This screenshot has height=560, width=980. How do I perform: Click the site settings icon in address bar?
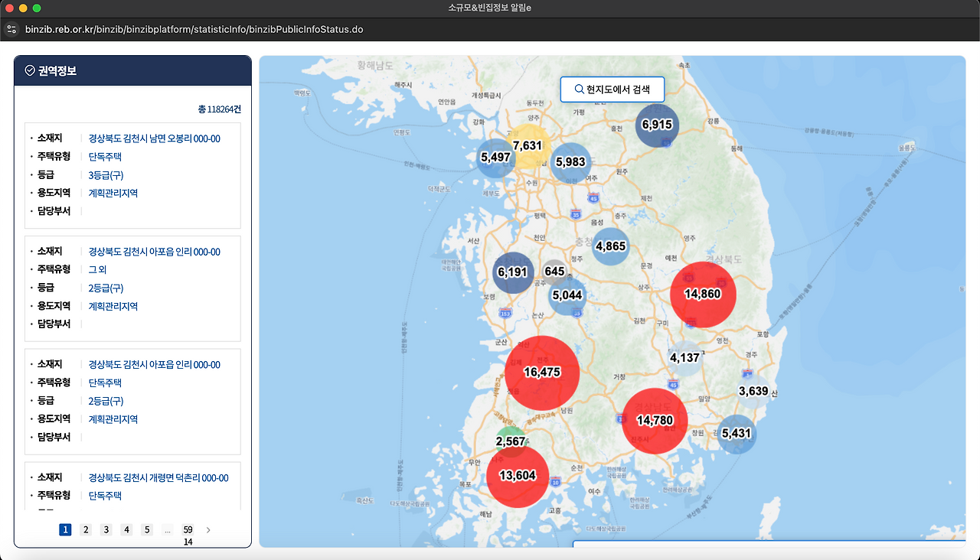coord(11,30)
